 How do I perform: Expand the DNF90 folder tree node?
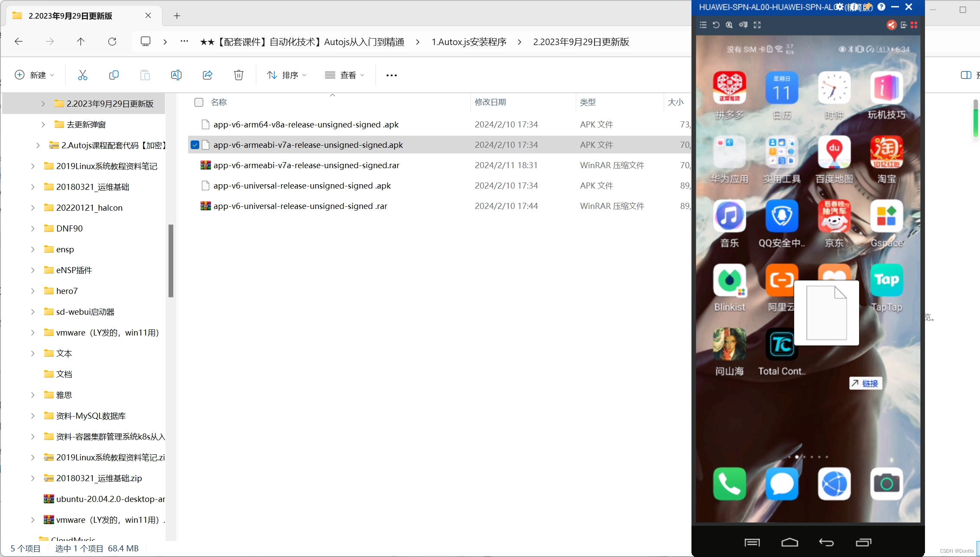coord(33,228)
